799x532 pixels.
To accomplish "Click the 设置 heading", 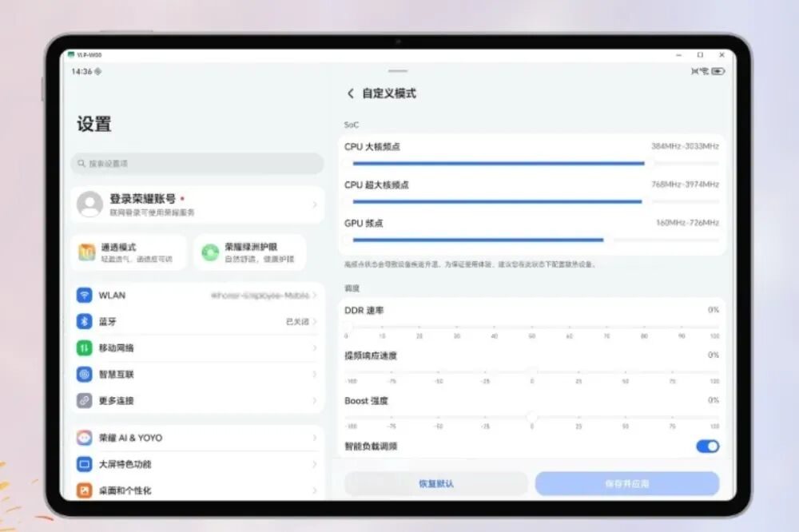I will pos(94,124).
